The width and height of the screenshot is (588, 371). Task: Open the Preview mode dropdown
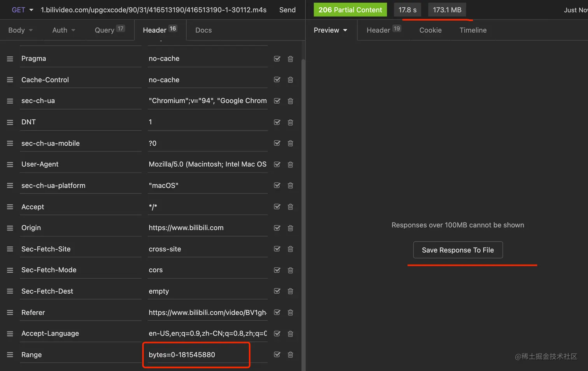coord(331,30)
